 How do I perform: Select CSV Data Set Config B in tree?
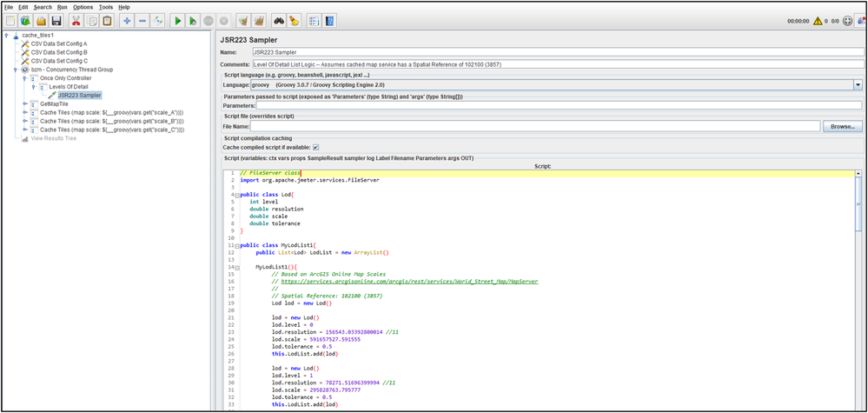(x=59, y=52)
